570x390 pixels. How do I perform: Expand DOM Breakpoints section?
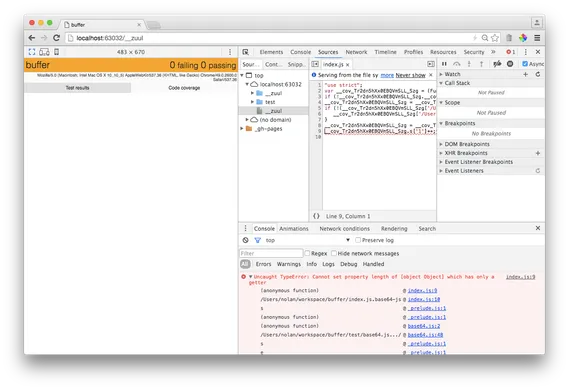click(x=441, y=144)
